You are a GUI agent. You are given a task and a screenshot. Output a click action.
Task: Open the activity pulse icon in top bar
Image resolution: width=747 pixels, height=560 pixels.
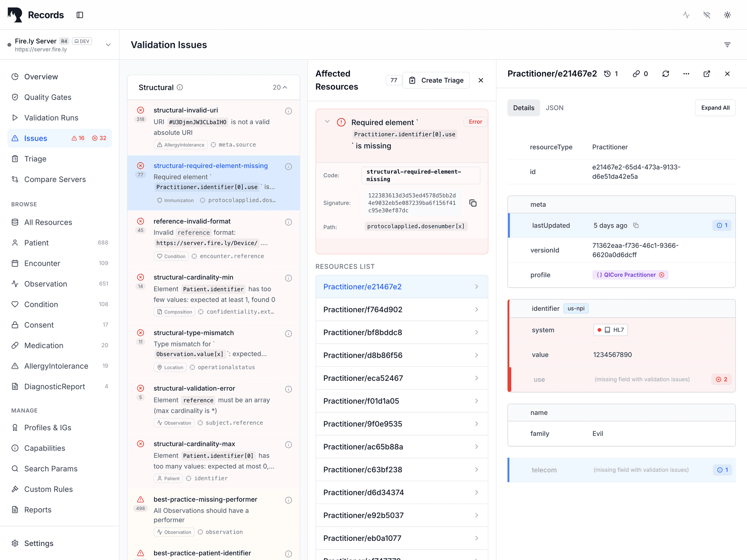coord(686,15)
